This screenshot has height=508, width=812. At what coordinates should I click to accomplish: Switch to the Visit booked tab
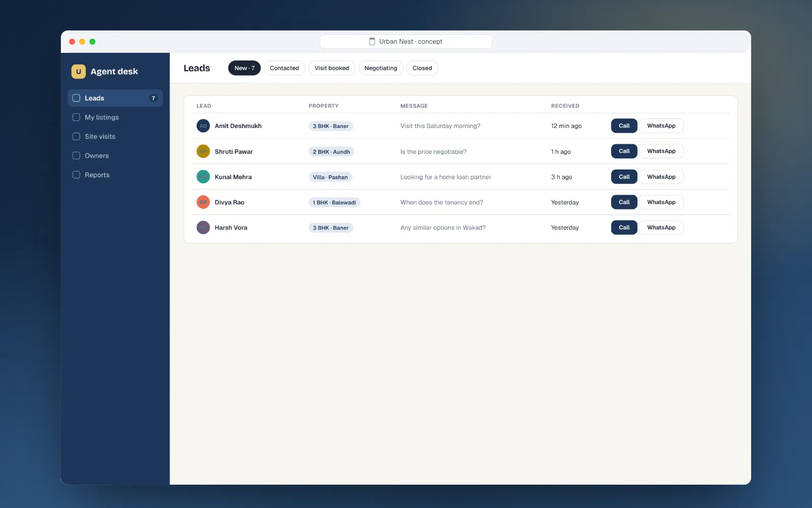tap(332, 68)
